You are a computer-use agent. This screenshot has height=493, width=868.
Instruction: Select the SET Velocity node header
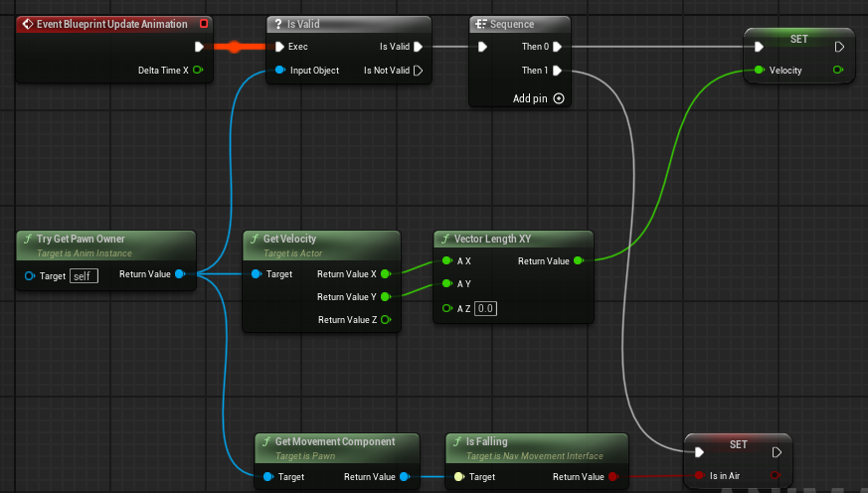pos(798,40)
